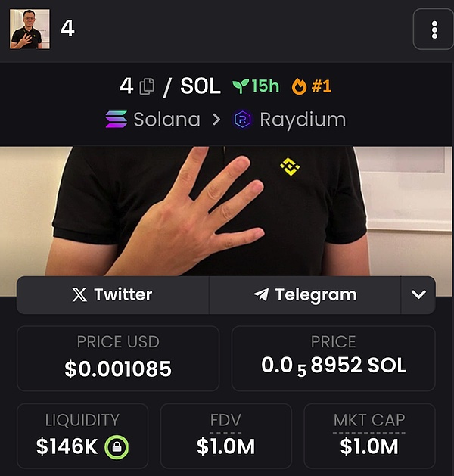454x476 pixels.
Task: Click the price in SOL box
Action: pos(334,358)
